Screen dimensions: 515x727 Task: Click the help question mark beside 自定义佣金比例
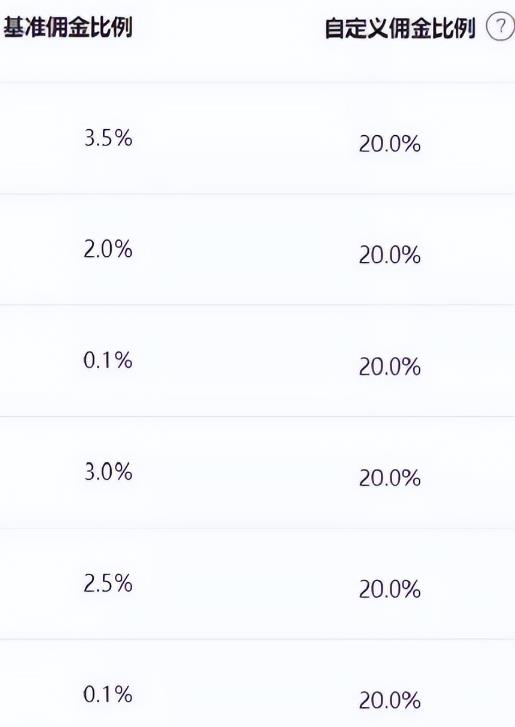pyautogui.click(x=501, y=27)
